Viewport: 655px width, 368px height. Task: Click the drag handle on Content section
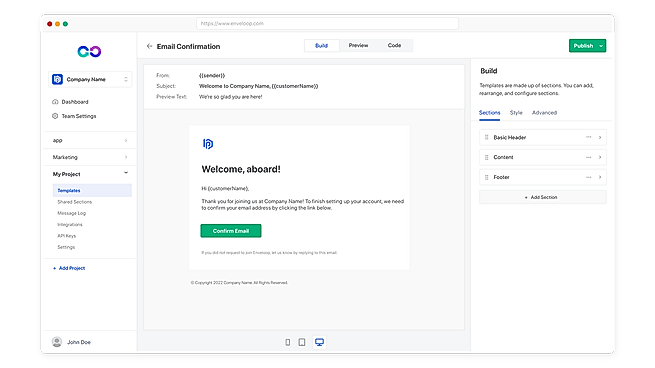tap(486, 157)
